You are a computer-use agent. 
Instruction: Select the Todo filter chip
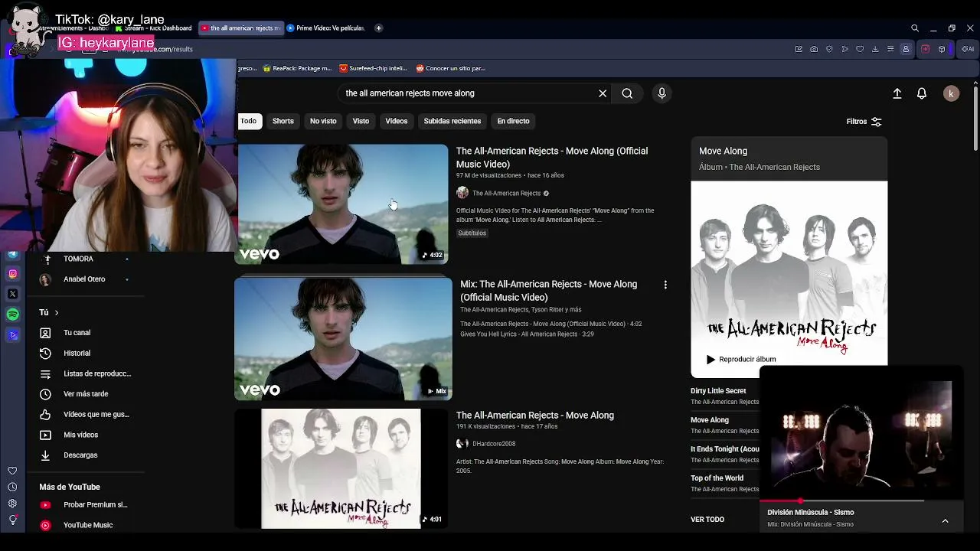[249, 121]
